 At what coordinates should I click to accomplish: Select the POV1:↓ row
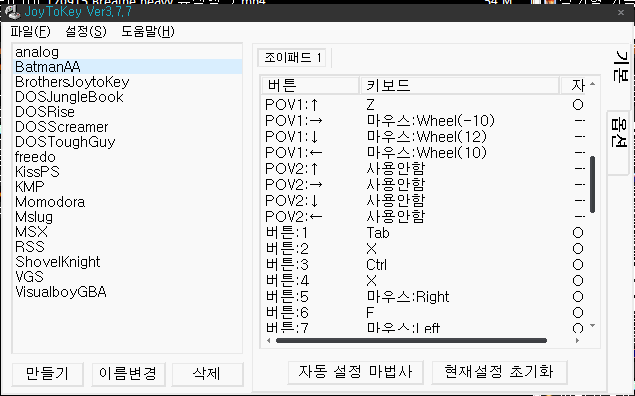[424, 137]
